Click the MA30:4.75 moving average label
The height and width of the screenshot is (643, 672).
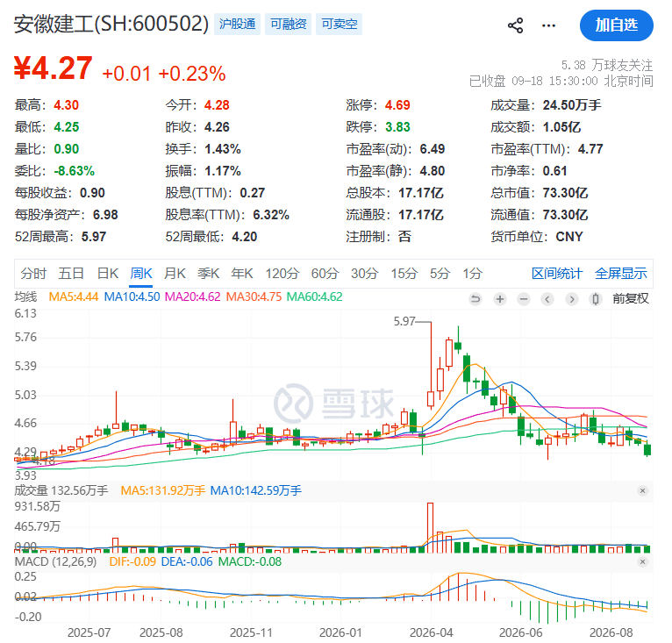point(254,297)
